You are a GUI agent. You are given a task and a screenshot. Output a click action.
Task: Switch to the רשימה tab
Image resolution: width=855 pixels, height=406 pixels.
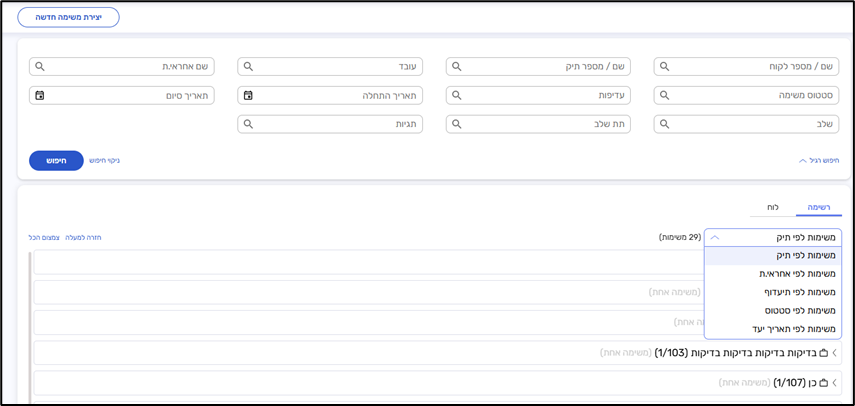click(x=818, y=207)
